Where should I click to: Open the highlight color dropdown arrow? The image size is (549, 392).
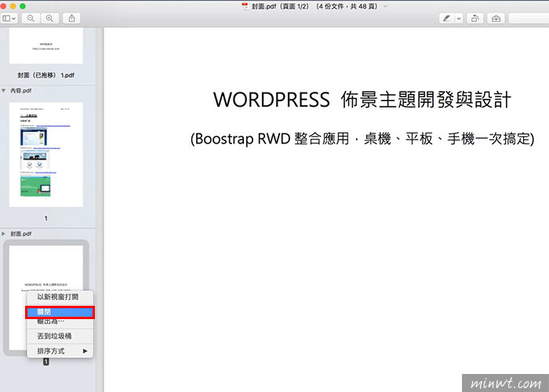click(459, 18)
